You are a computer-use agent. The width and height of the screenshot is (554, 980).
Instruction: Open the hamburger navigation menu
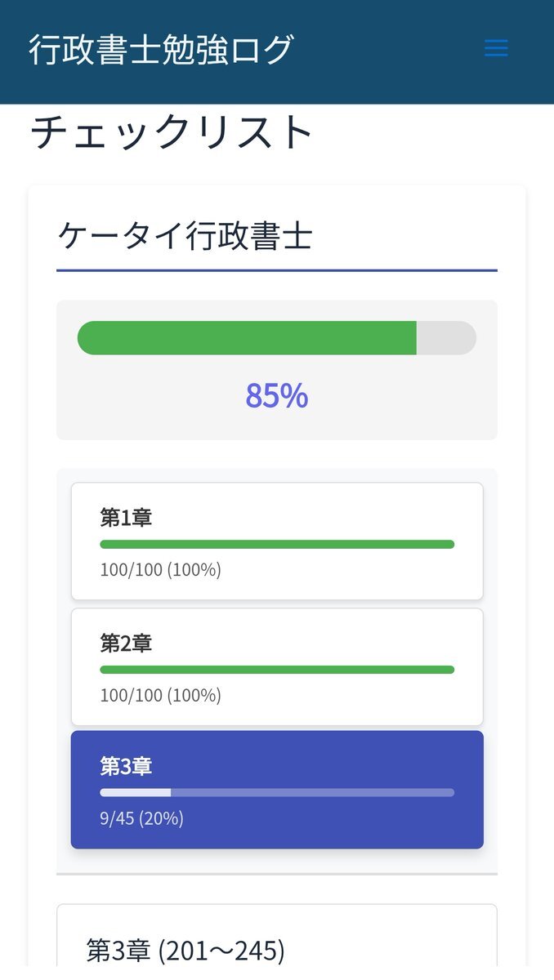(x=496, y=48)
